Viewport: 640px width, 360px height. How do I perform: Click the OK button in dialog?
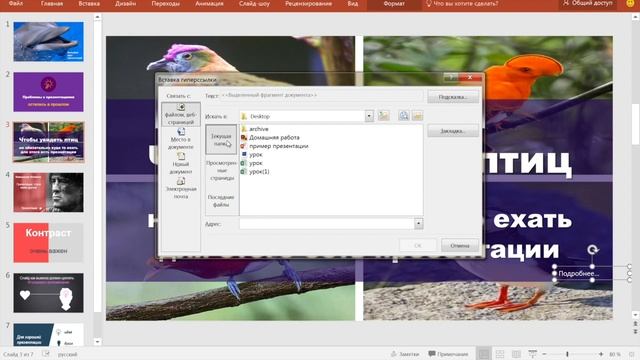tap(418, 246)
